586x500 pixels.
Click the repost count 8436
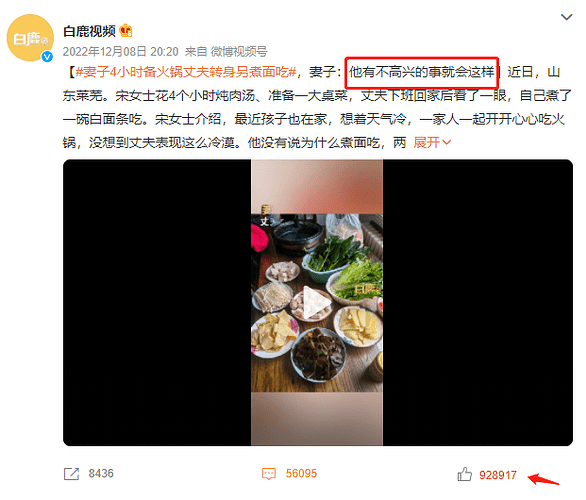tap(101, 473)
